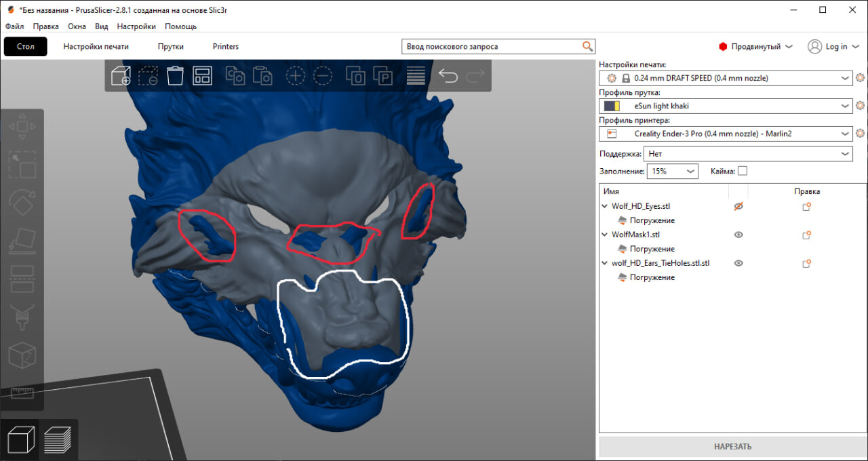
Task: Select the Rotate tool in left toolbar
Action: point(22,201)
